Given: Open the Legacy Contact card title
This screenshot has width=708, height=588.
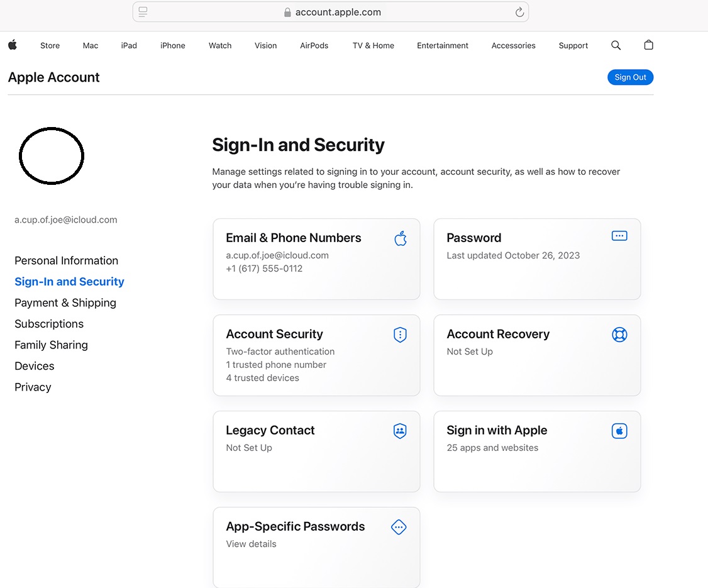Looking at the screenshot, I should 270,430.
